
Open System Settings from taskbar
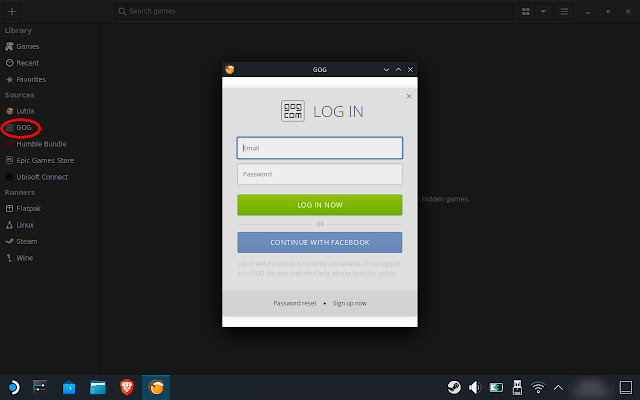pos(40,387)
